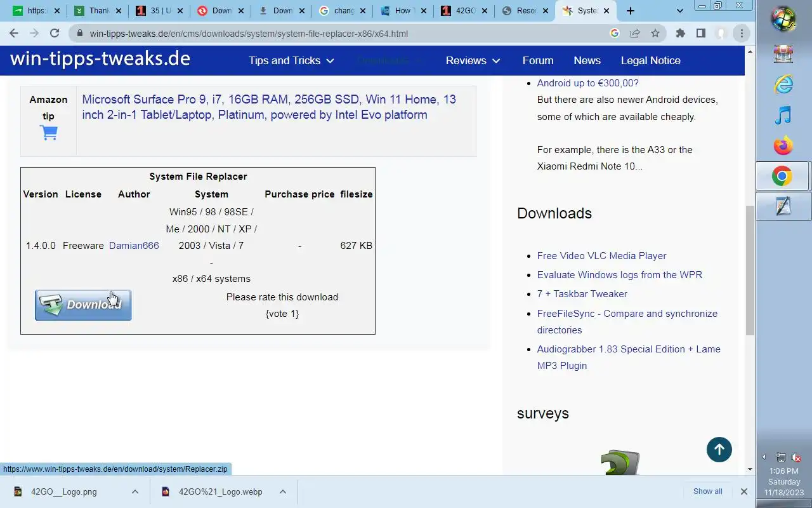Open the 42GO__Logo.png downloaded file
This screenshot has width=812, height=508.
point(64,491)
